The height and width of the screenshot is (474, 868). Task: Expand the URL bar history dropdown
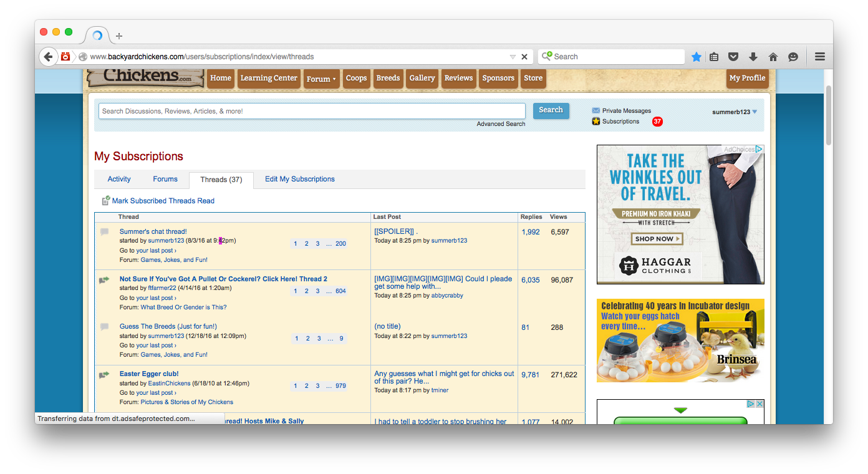tap(513, 57)
